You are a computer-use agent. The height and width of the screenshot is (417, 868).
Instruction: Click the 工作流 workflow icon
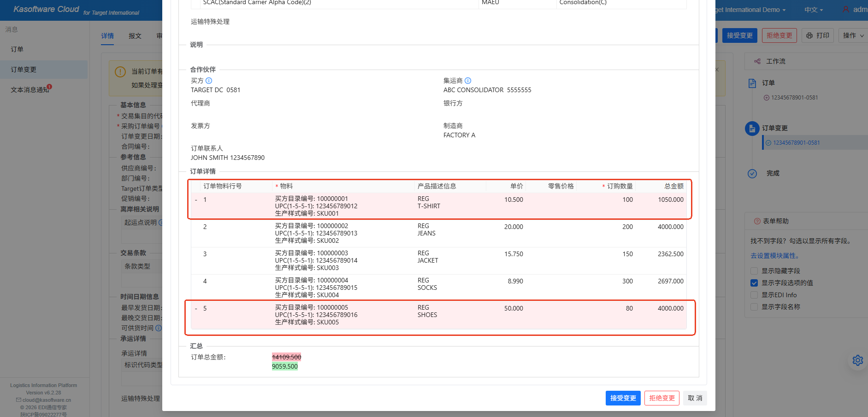pyautogui.click(x=757, y=61)
